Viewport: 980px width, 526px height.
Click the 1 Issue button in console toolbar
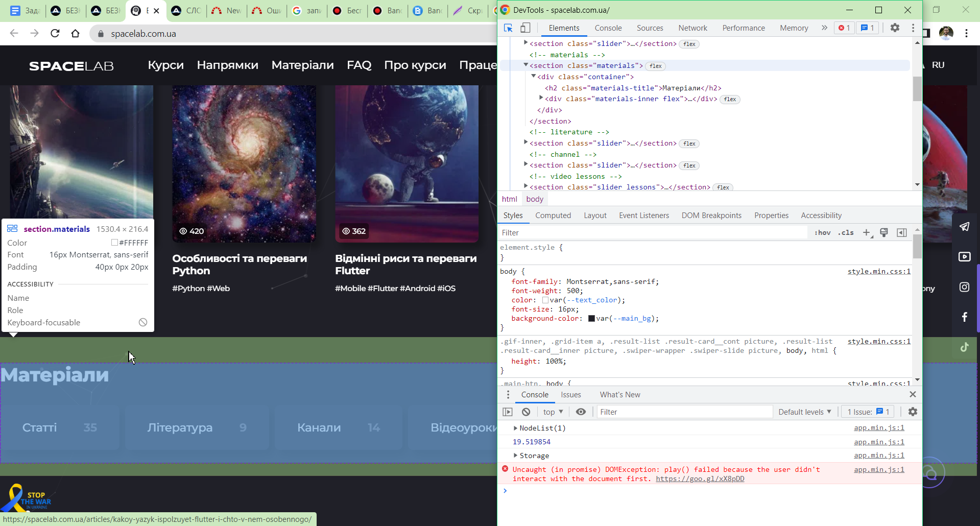(868, 412)
